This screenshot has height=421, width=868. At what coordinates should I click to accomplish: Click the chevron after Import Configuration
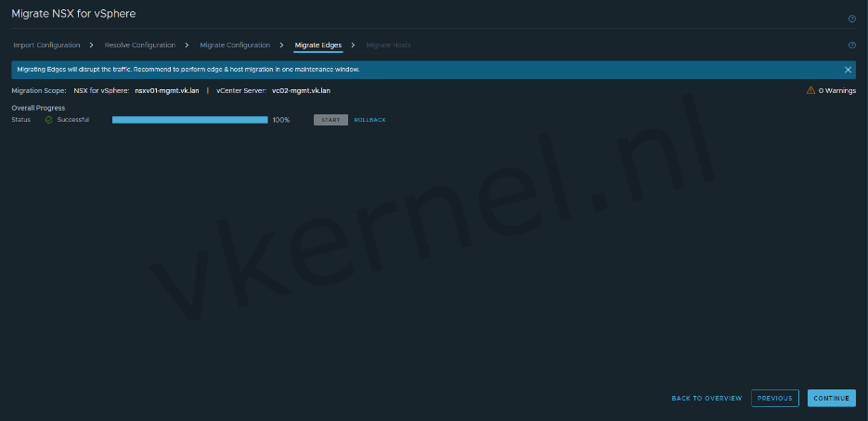pyautogui.click(x=91, y=45)
